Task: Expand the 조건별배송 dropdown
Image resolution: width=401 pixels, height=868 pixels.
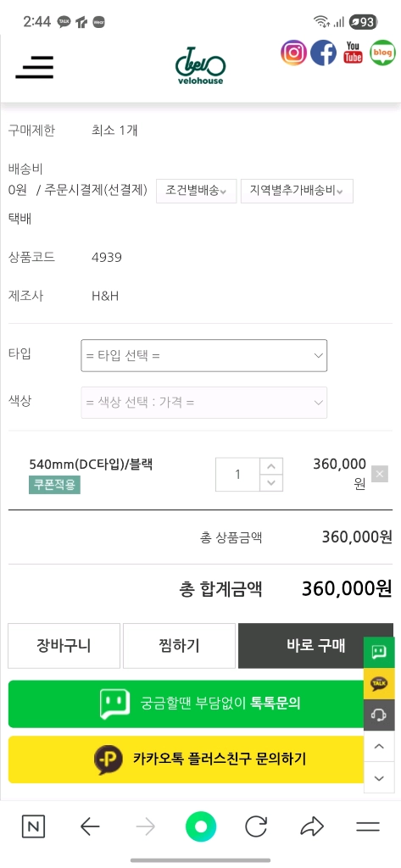Action: pyautogui.click(x=197, y=191)
